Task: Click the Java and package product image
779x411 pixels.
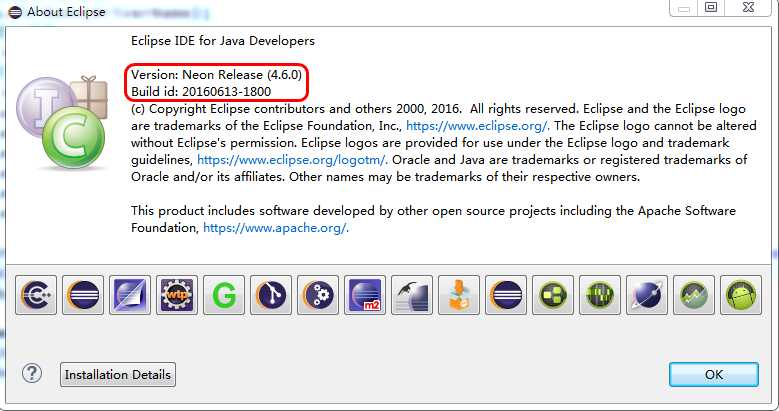Action: (62, 122)
